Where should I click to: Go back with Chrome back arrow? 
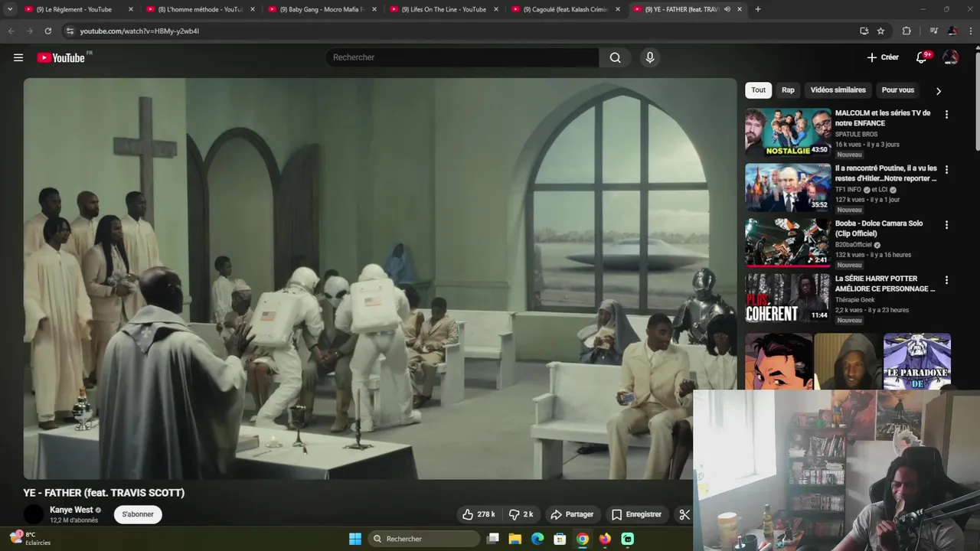pos(11,31)
